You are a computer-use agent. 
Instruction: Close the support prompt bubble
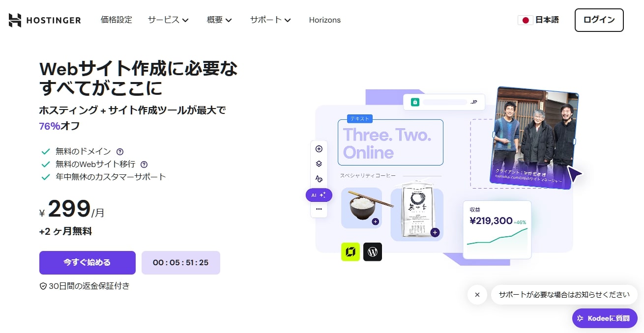477,295
